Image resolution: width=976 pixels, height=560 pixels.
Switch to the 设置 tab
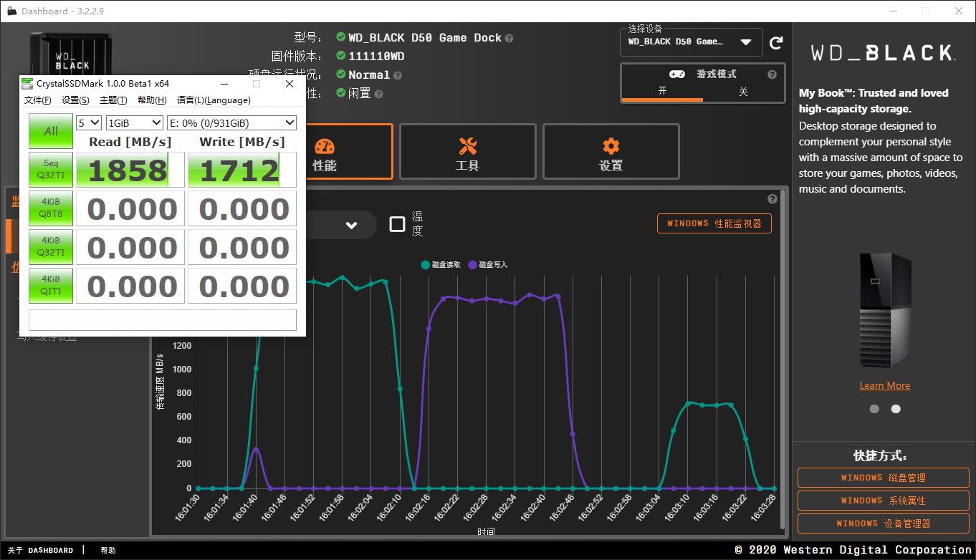point(611,151)
